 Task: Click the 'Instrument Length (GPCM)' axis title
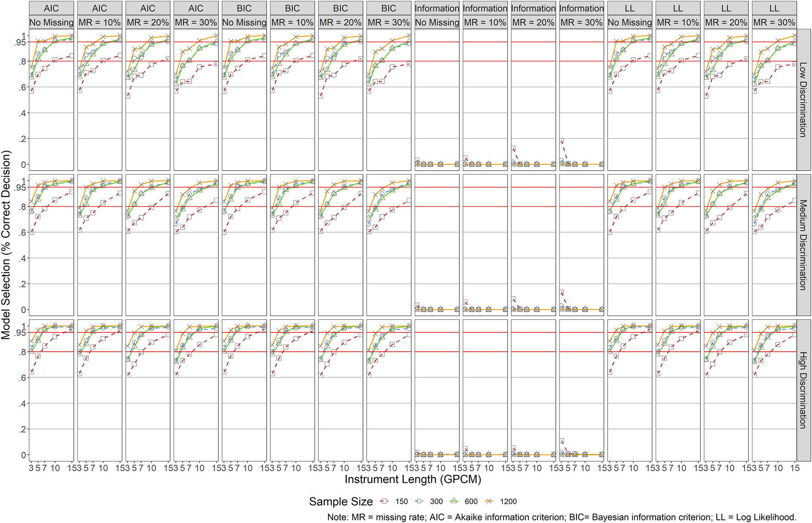[x=413, y=479]
